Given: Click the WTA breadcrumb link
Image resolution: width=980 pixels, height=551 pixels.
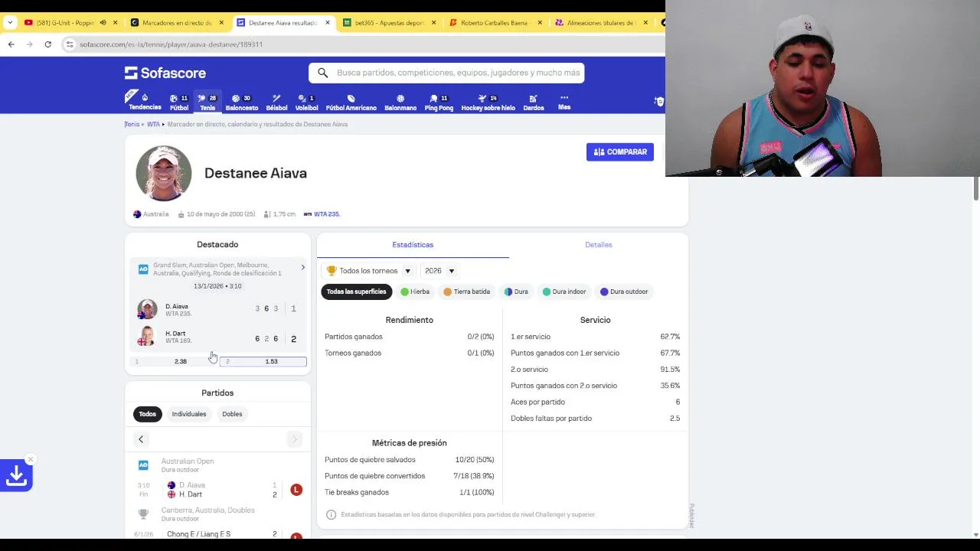Looking at the screenshot, I should click(153, 124).
